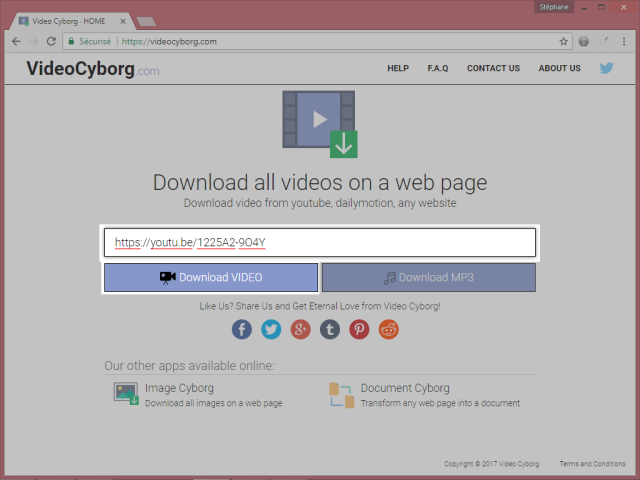Share on Twitter round icon
Viewport: 640px width, 480px height.
click(271, 329)
